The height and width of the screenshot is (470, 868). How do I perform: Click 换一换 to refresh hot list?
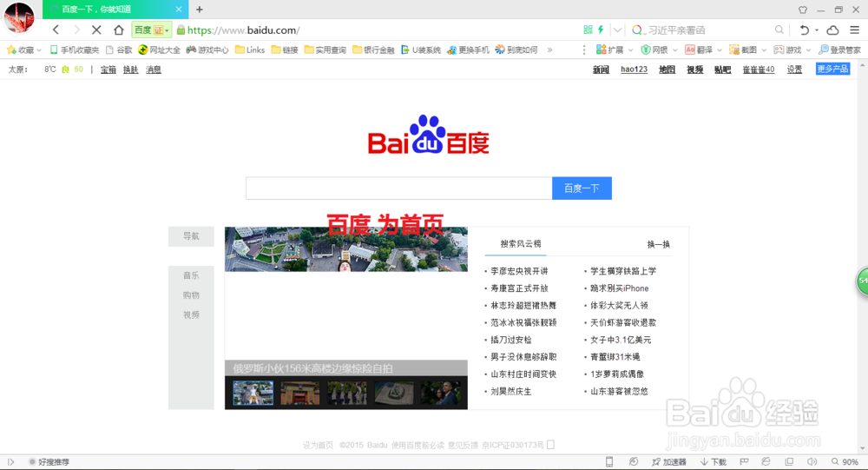658,244
